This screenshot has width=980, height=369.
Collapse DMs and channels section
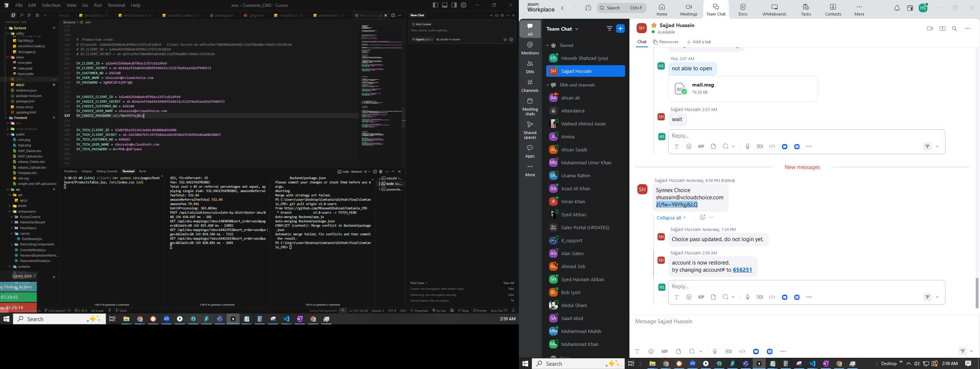(x=548, y=85)
